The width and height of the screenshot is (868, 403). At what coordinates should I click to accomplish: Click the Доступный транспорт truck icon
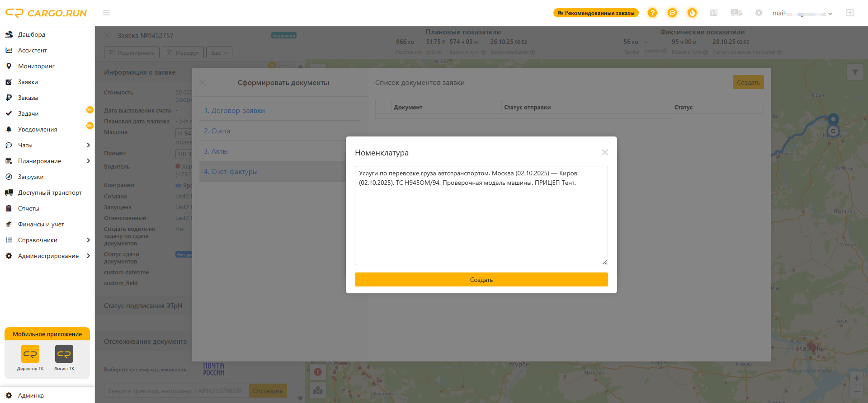click(x=9, y=192)
